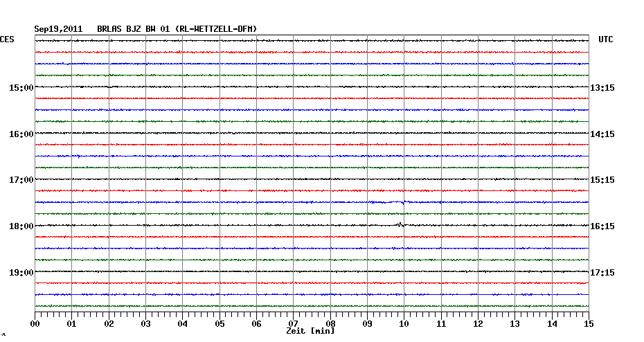Click minute 15 on bottom axis
Viewport: 644px width, 342px height.
click(x=588, y=323)
